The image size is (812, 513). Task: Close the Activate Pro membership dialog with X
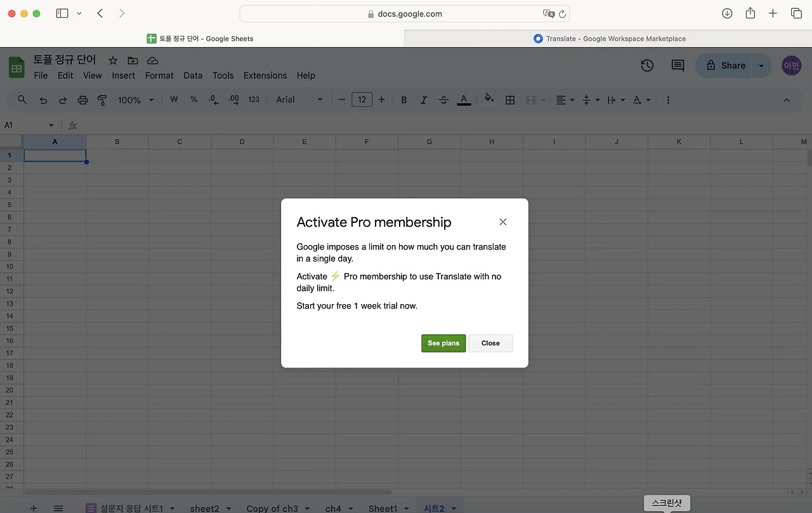[x=503, y=222]
